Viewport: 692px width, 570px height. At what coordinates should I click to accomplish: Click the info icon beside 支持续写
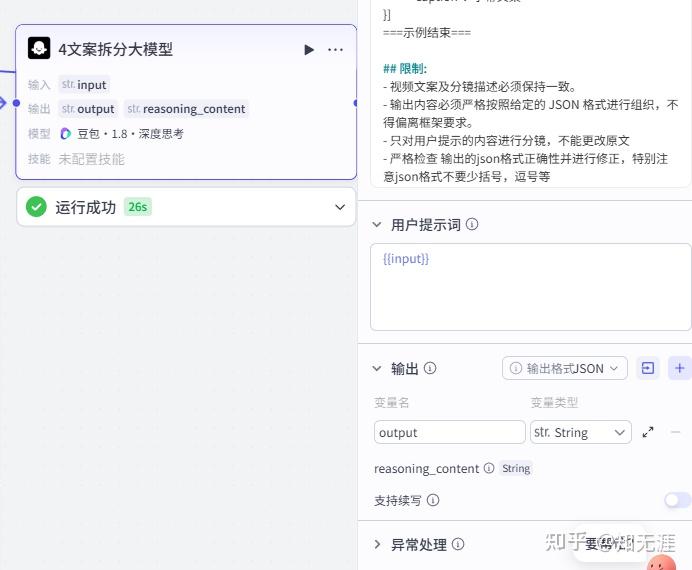coord(433,500)
